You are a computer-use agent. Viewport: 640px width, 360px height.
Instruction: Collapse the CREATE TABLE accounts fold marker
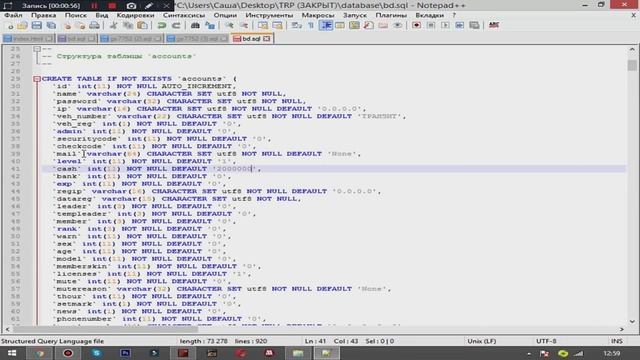37,79
